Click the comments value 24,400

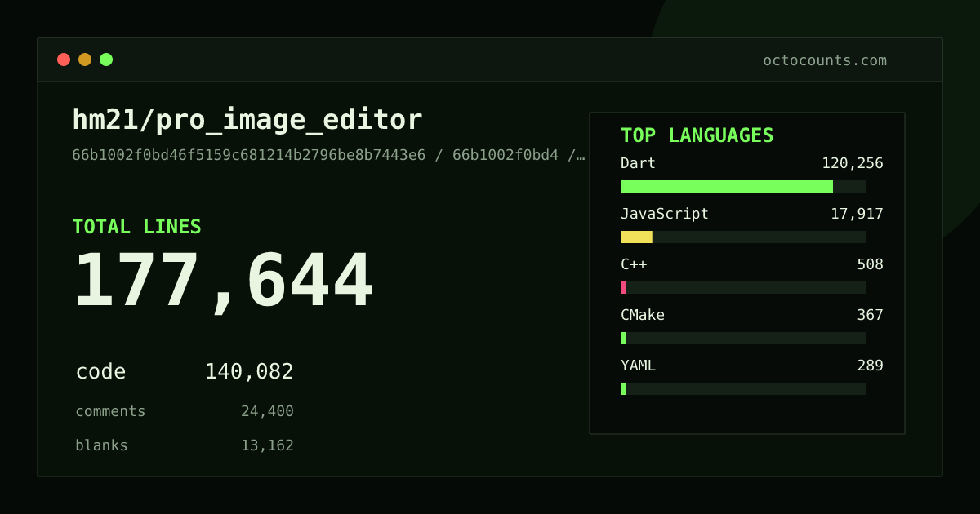click(x=267, y=411)
